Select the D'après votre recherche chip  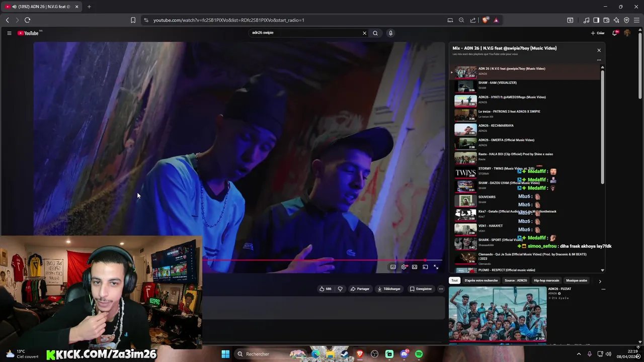481,281
